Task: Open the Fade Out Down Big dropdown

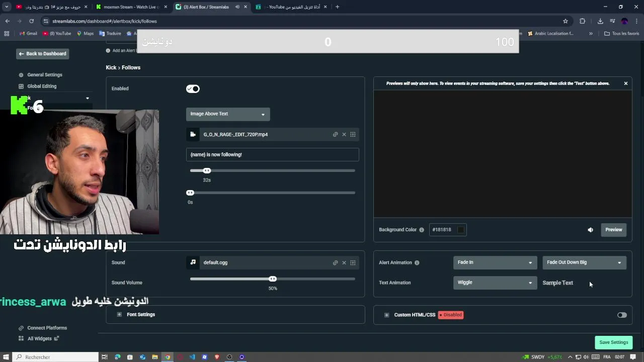Action: [584, 262]
